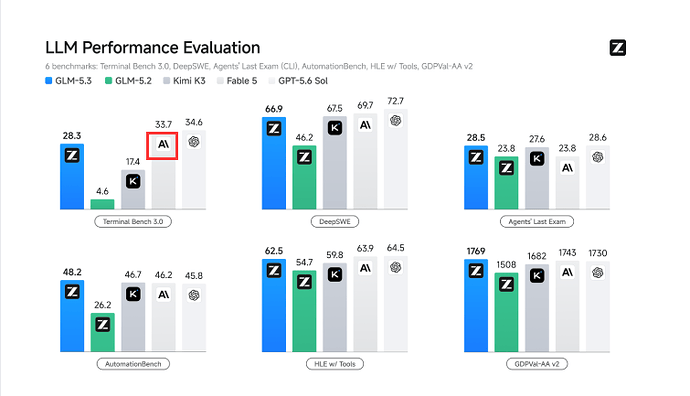Click the Z icon on the green DeepSWE bar
Screen dimensions: 690x396
[304, 157]
